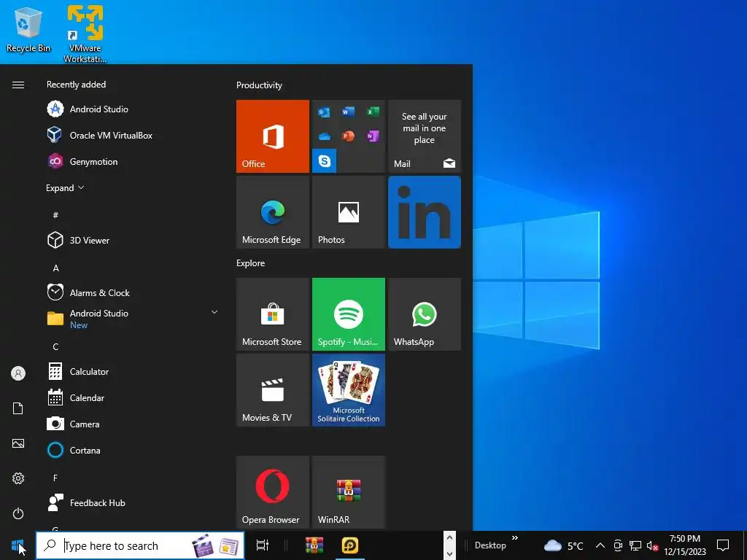
Task: Open the network tray icon
Action: [x=635, y=545]
